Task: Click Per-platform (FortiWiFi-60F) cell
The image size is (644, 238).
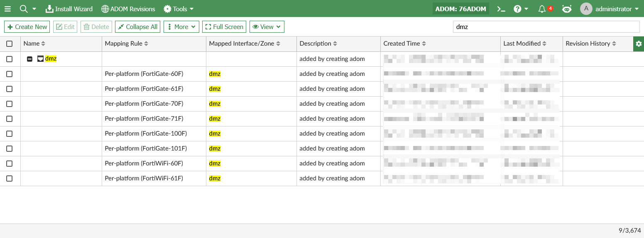Action: 144,163
